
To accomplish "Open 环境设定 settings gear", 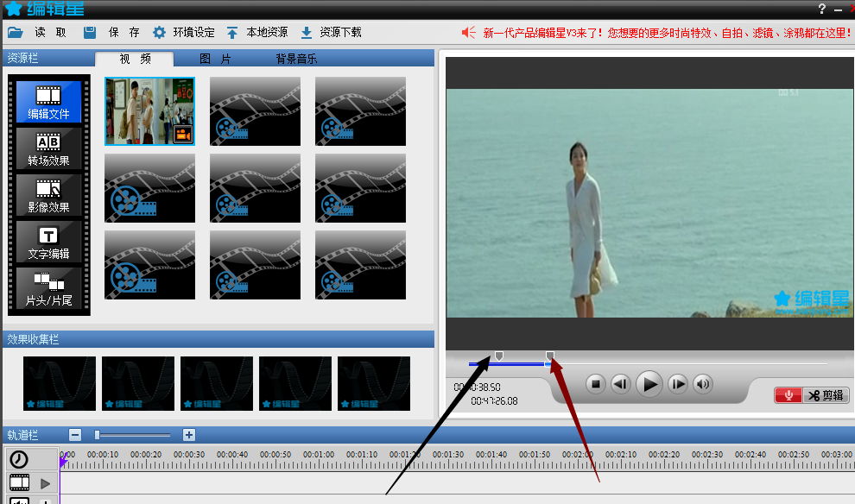I will tap(159, 33).
